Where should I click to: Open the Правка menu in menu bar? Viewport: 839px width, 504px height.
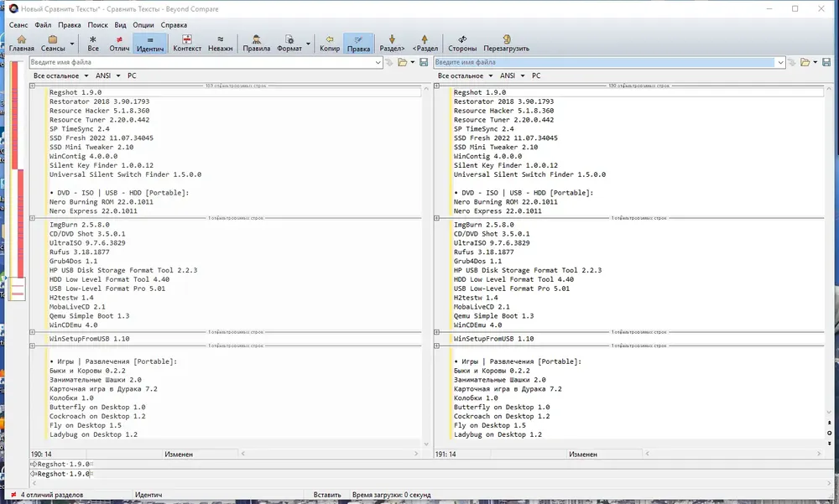pyautogui.click(x=70, y=25)
